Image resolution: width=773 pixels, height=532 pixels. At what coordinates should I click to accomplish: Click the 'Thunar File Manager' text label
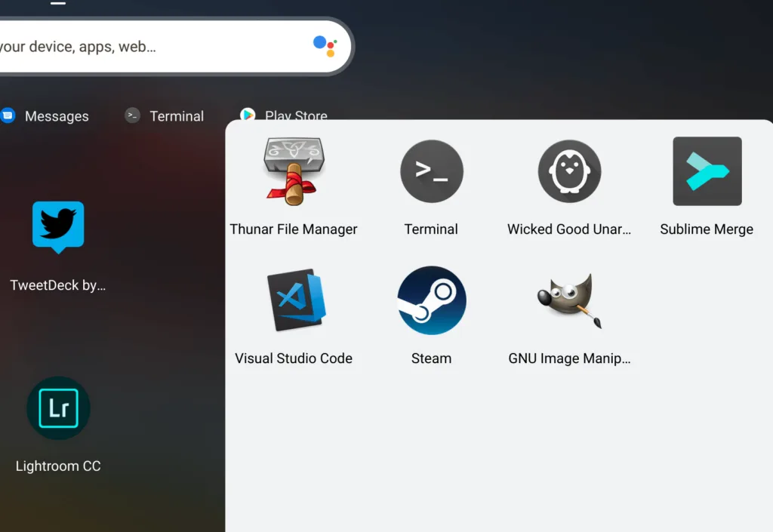294,229
